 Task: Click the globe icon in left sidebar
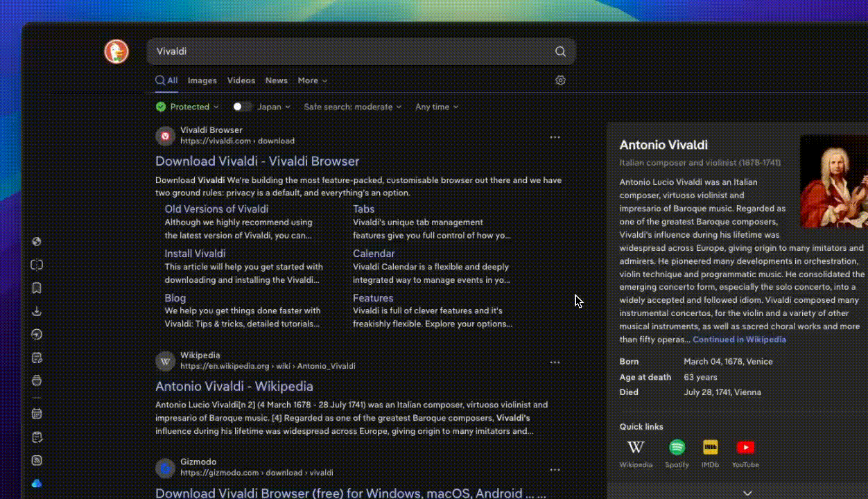pyautogui.click(x=37, y=242)
